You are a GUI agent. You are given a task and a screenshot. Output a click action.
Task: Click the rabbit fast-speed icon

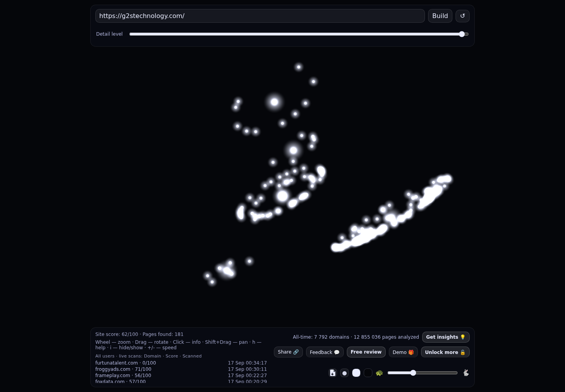tap(466, 373)
